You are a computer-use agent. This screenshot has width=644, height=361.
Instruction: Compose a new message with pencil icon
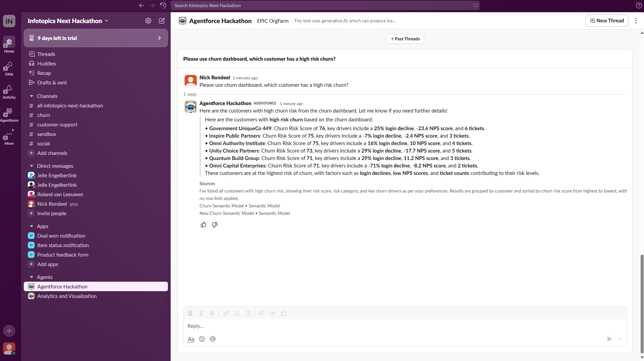pyautogui.click(x=162, y=21)
